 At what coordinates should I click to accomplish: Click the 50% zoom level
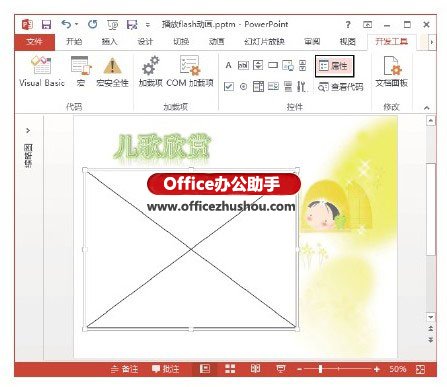(x=398, y=369)
